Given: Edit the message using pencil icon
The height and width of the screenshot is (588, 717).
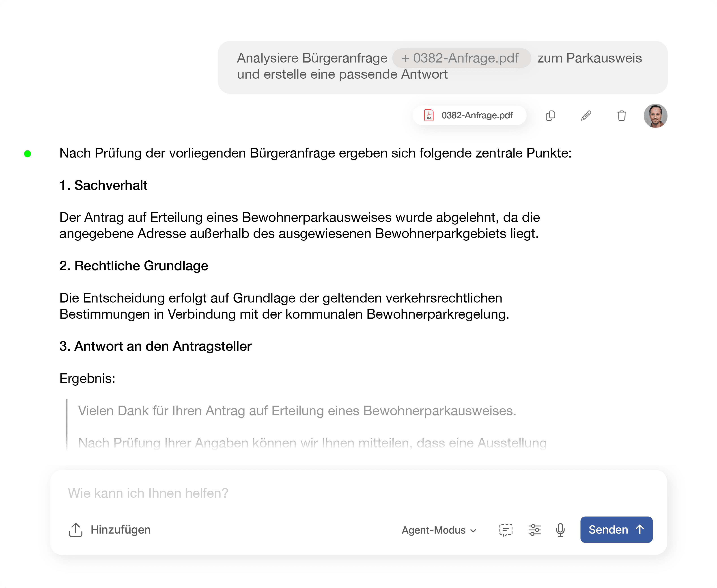Looking at the screenshot, I should pos(586,115).
